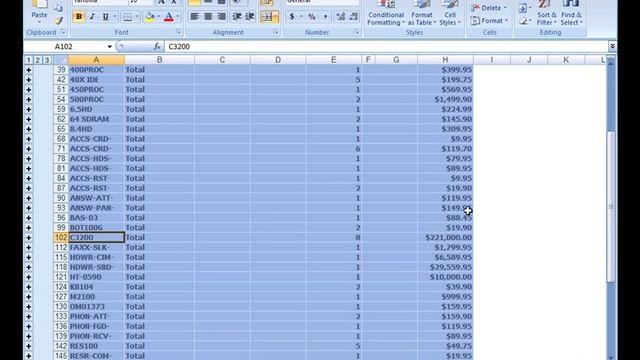Expand group for row 39 400PROC

tap(29, 70)
